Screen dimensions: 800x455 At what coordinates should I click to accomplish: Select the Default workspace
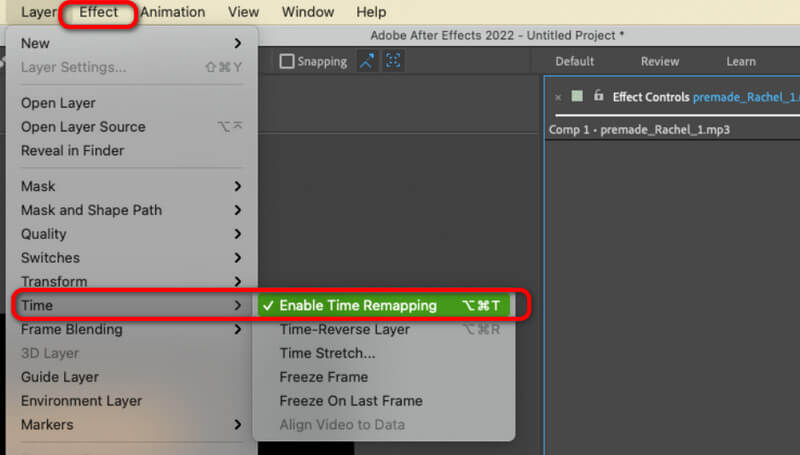(x=575, y=61)
